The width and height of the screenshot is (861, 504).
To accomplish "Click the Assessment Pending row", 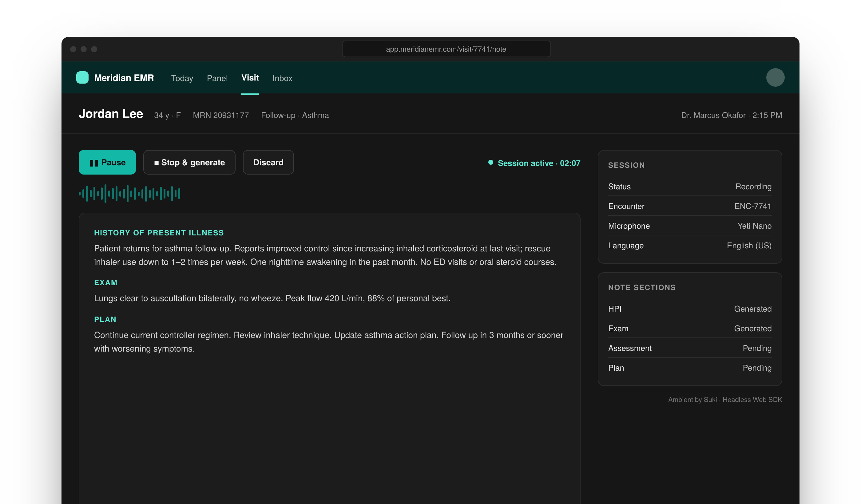I will coord(690,348).
